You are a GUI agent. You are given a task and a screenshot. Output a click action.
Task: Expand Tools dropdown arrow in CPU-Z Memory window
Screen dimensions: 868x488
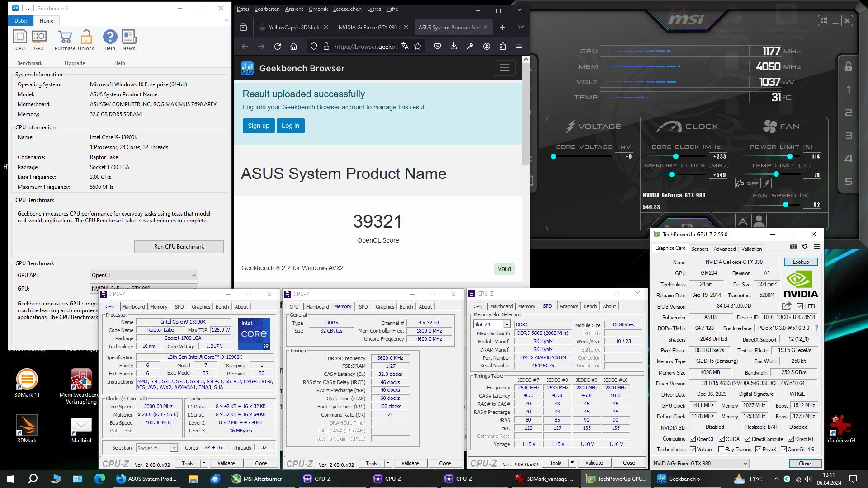388,463
